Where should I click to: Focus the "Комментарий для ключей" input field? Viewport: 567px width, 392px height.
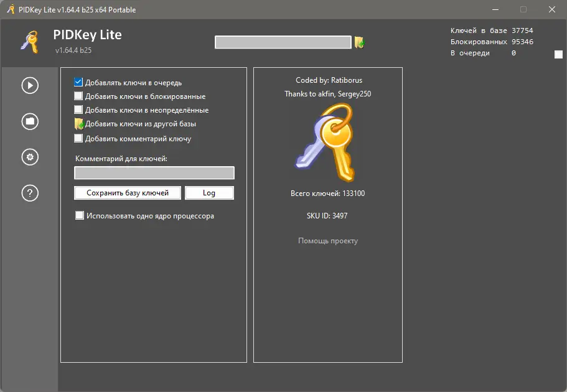(154, 173)
